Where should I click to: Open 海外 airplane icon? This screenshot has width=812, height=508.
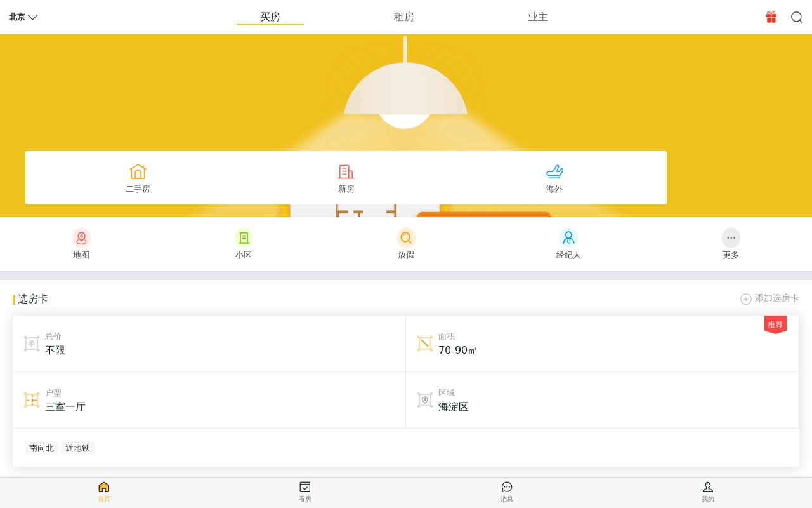coord(554,172)
